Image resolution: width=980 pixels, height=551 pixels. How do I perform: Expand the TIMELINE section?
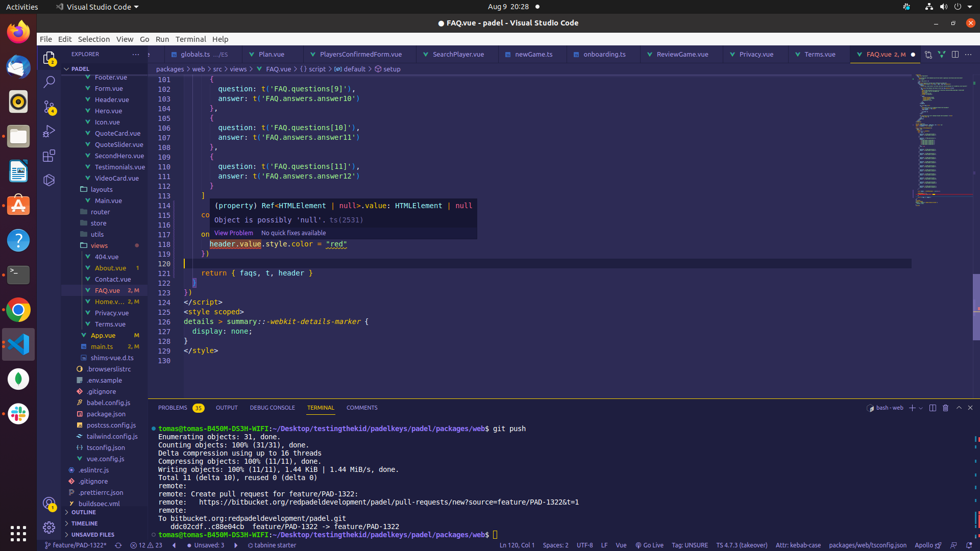tap(105, 523)
